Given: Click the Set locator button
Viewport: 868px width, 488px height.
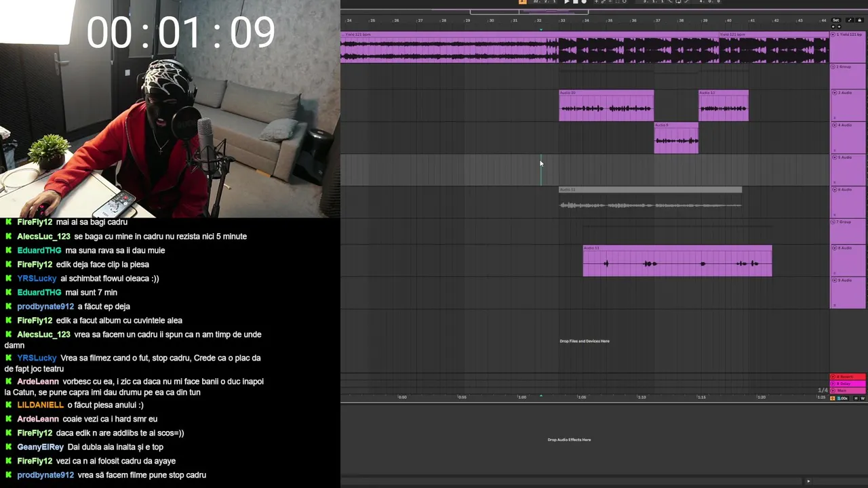Looking at the screenshot, I should [x=836, y=20].
